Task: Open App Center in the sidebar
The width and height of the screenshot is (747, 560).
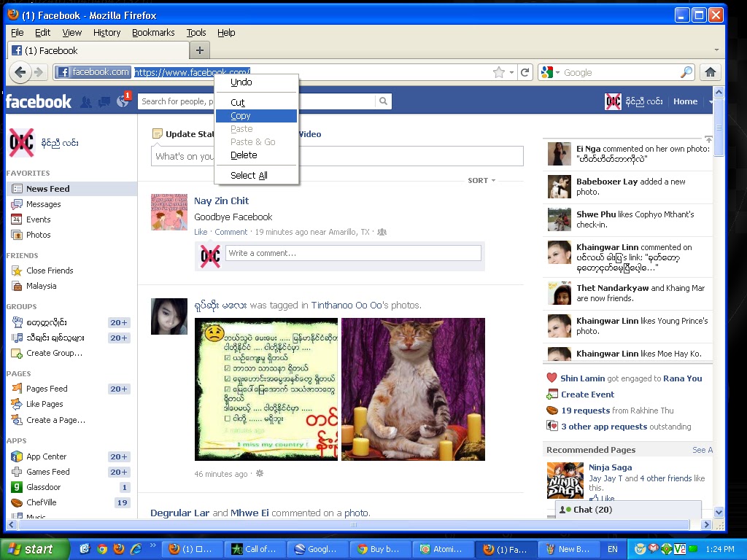Action: pos(46,456)
